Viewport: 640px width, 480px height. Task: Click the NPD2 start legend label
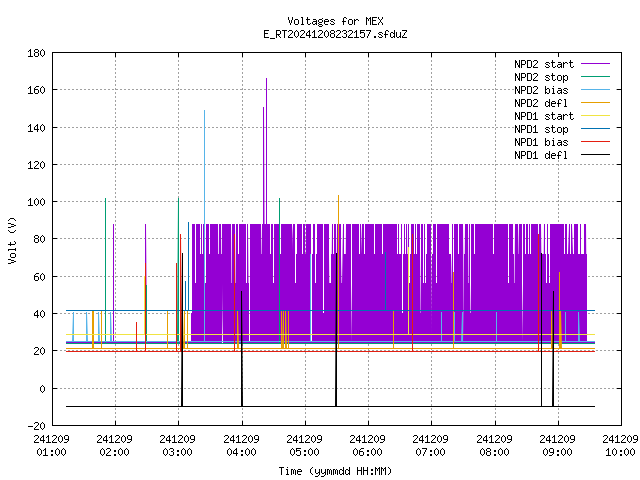point(544,64)
